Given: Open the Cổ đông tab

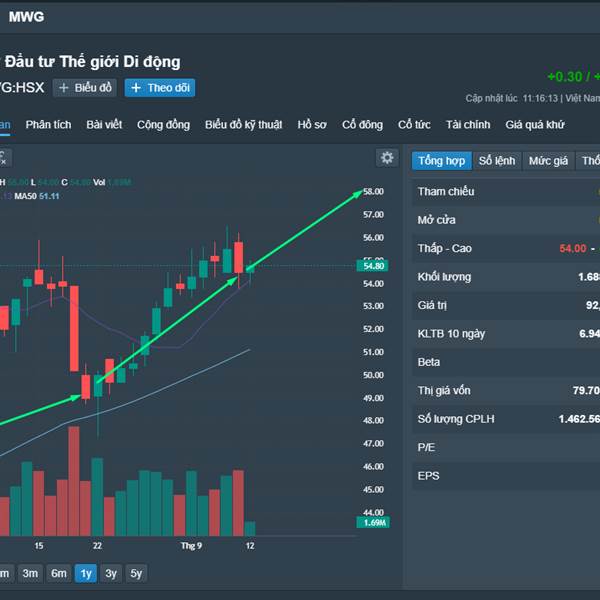Looking at the screenshot, I should pyautogui.click(x=362, y=125).
